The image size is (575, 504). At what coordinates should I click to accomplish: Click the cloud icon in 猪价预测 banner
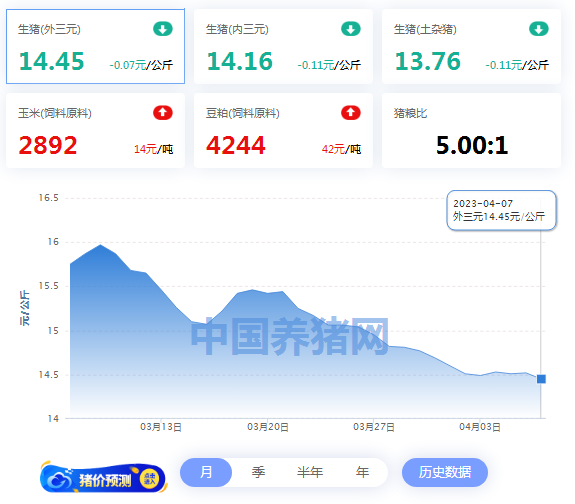[59, 479]
